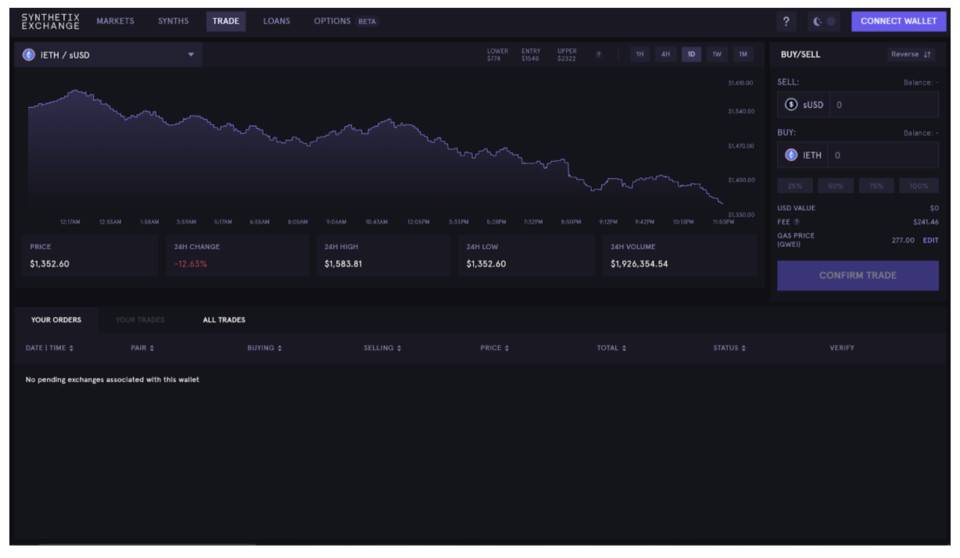This screenshot has height=558, width=960.
Task: Switch to Your Orders tab
Action: pyautogui.click(x=56, y=320)
